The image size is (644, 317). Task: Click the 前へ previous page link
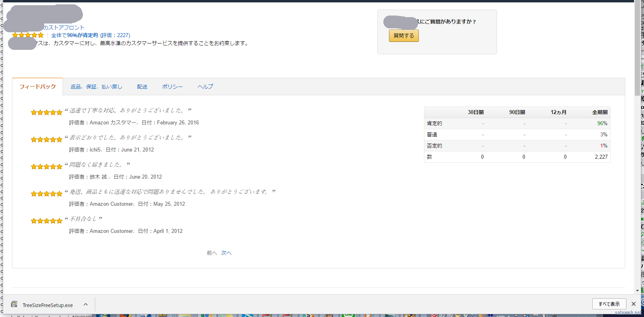(x=212, y=253)
